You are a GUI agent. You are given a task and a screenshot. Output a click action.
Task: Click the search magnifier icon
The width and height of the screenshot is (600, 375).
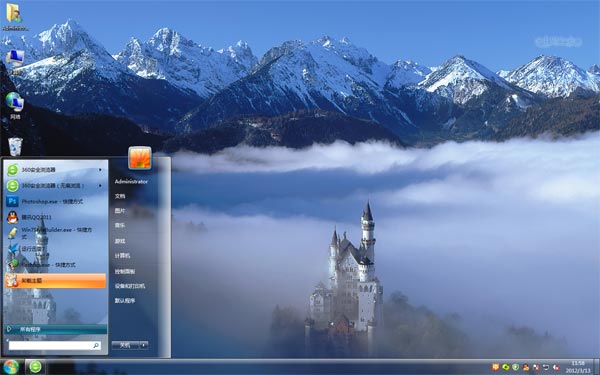click(x=96, y=346)
